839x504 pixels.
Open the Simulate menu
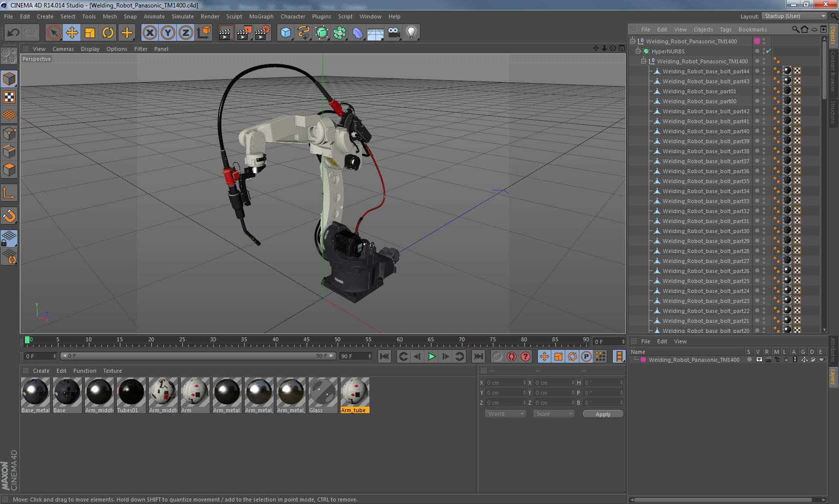pos(183,16)
